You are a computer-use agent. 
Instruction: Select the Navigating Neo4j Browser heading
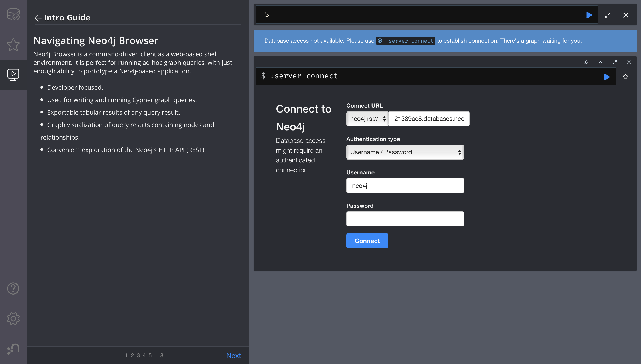(96, 40)
